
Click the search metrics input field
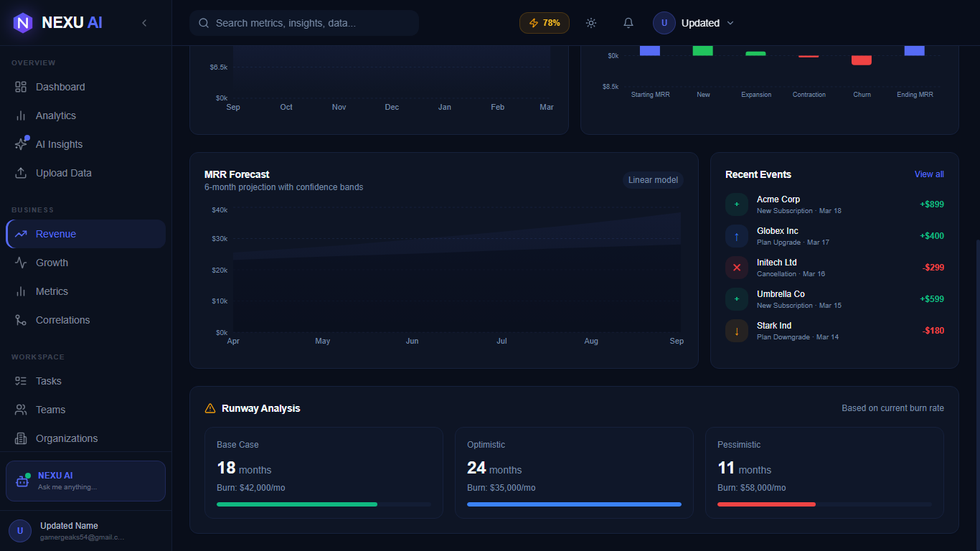303,22
